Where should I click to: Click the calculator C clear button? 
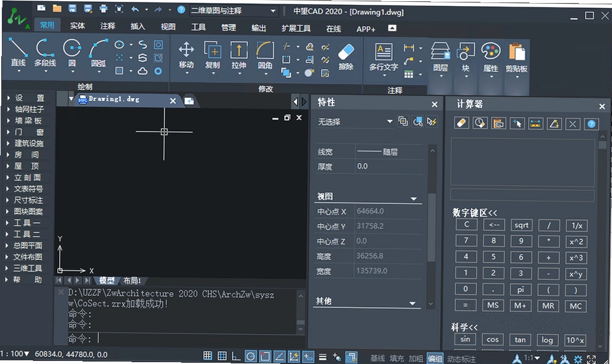point(466,225)
